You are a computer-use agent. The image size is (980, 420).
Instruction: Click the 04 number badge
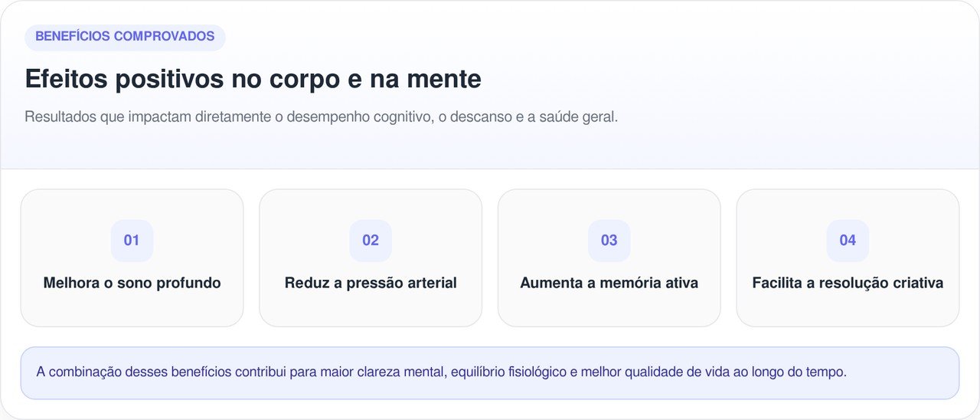pos(848,241)
